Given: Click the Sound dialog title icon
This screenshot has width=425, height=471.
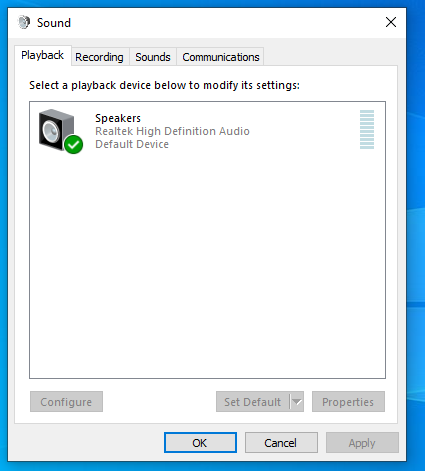Looking at the screenshot, I should [x=24, y=23].
